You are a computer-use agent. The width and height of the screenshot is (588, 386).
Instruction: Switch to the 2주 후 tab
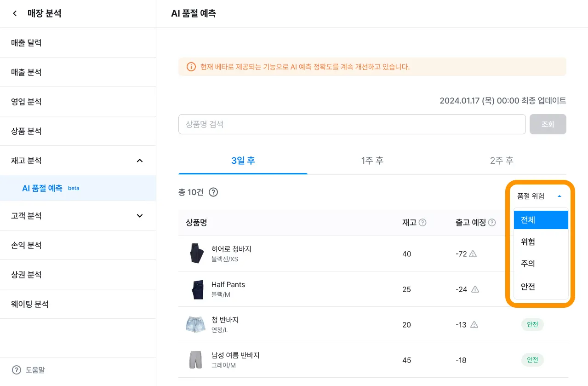pyautogui.click(x=501, y=161)
